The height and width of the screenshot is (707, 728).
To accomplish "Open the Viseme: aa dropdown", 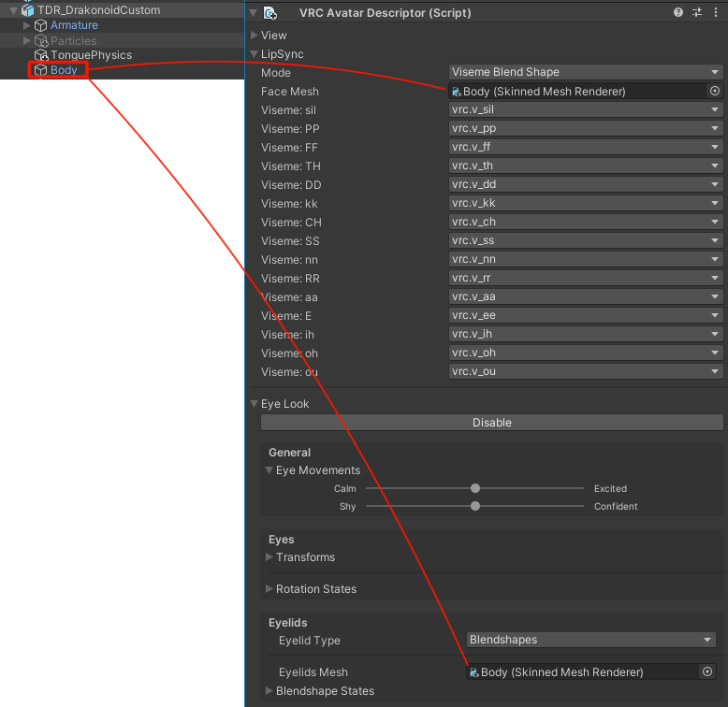I will click(x=586, y=296).
